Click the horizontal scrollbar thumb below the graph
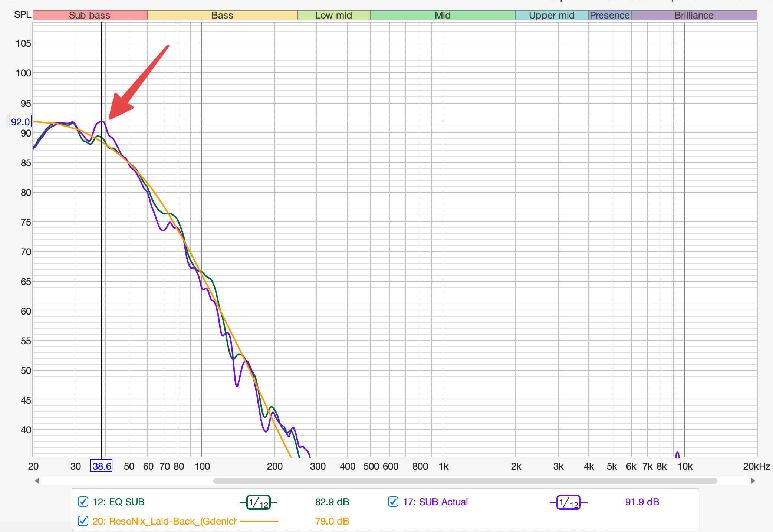Screen dimensions: 773x532 tap(465, 481)
